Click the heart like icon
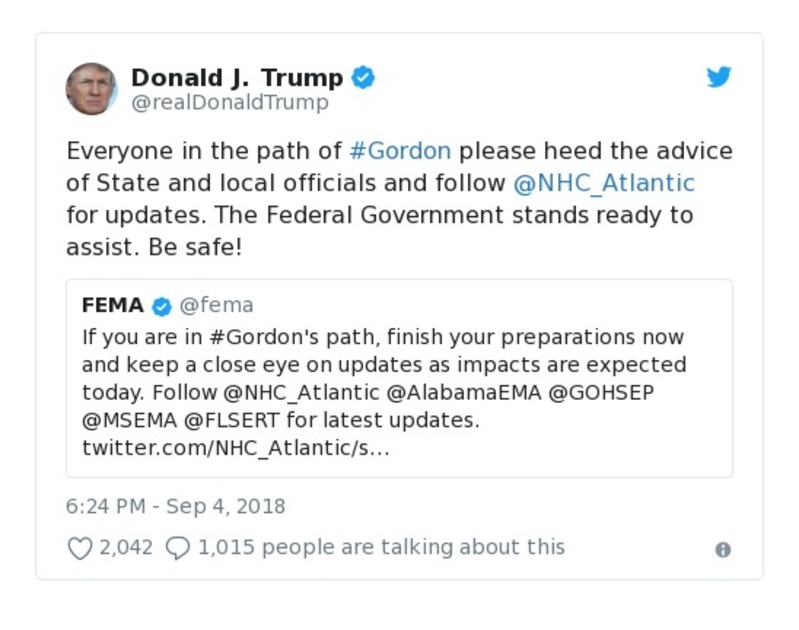The image size is (799, 630). click(79, 548)
